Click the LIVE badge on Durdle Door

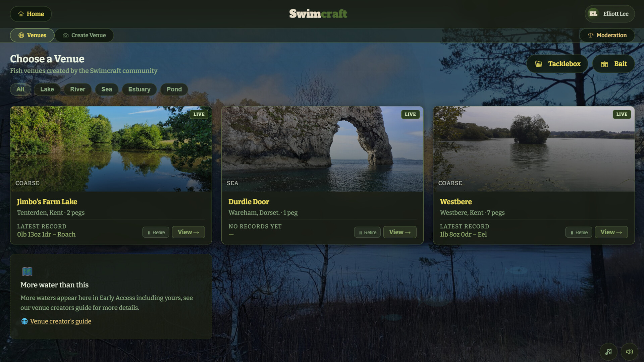[x=410, y=114]
